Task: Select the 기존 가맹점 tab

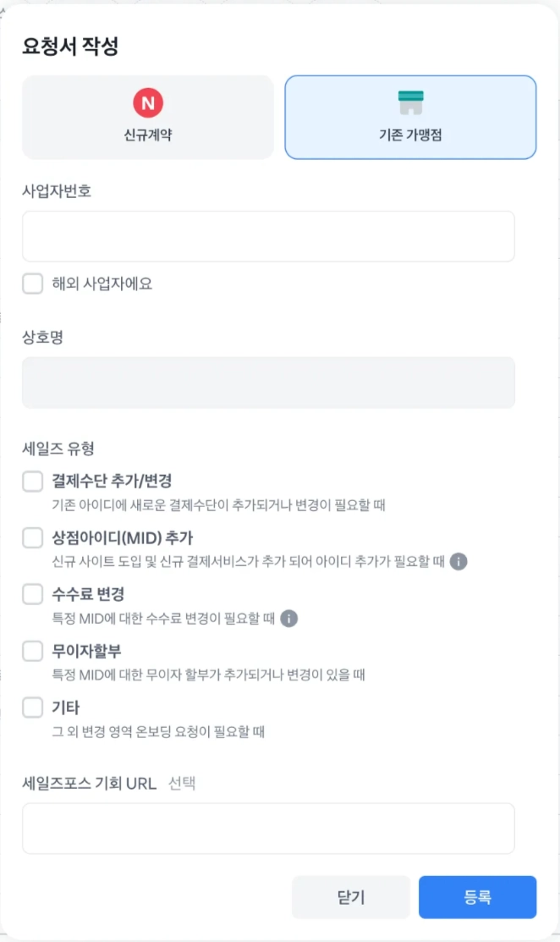Action: (x=410, y=118)
